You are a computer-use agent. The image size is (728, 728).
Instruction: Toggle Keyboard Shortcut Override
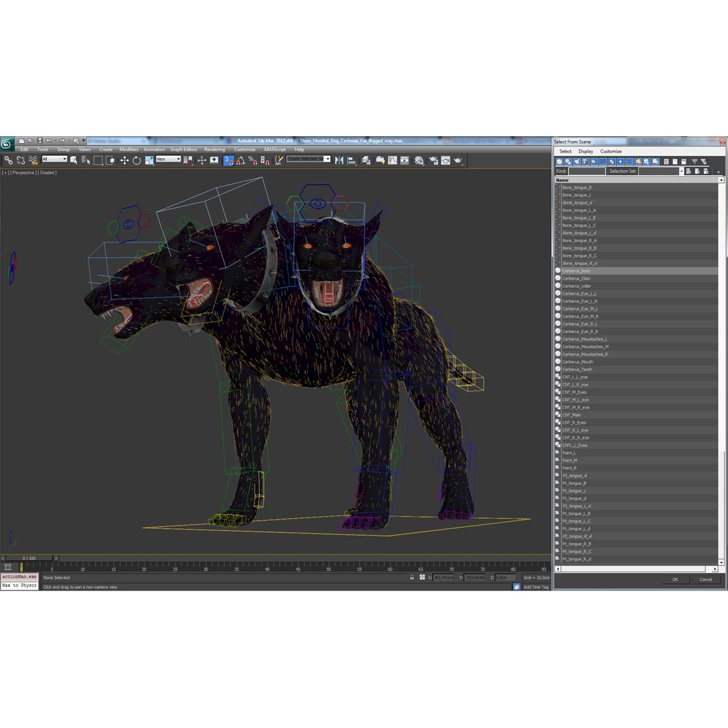pyautogui.click(x=214, y=160)
